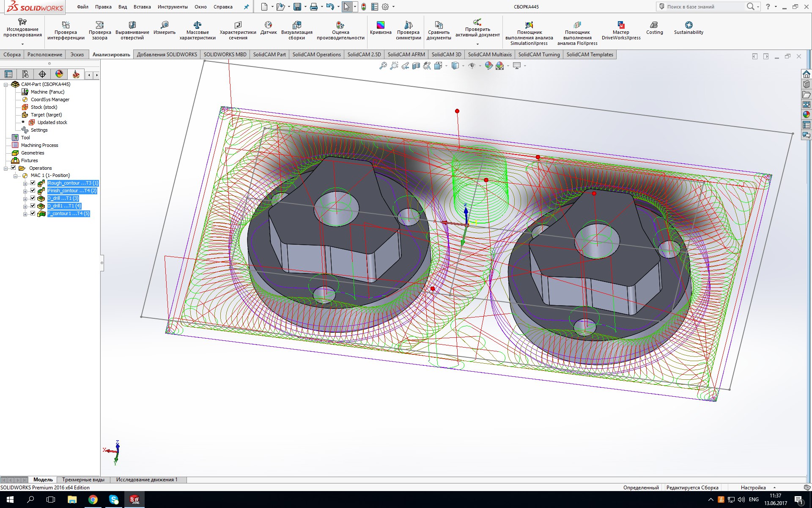The width and height of the screenshot is (812, 508).
Task: Open the Инструменты menu
Action: (173, 7)
